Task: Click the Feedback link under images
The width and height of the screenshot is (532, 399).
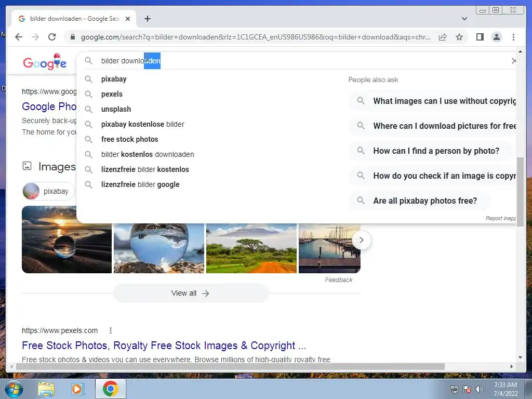Action: point(338,280)
